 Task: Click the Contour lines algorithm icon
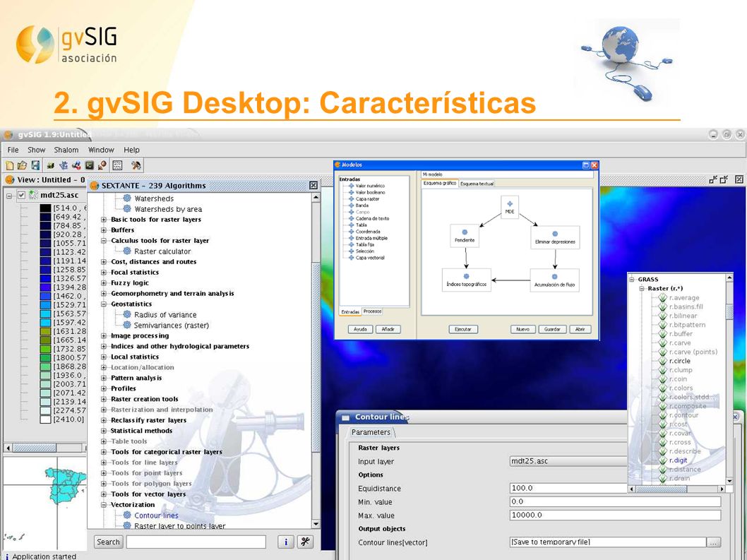click(127, 515)
